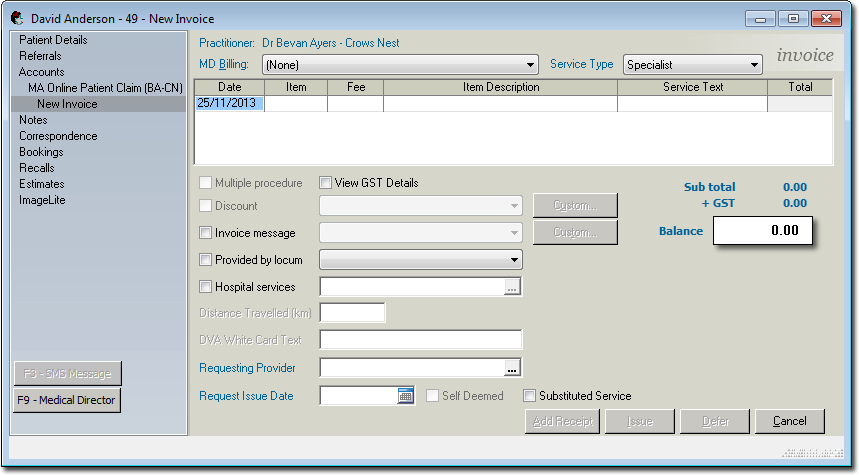The width and height of the screenshot is (859, 475).
Task: Tick the Invoice message checkbox
Action: pos(206,233)
